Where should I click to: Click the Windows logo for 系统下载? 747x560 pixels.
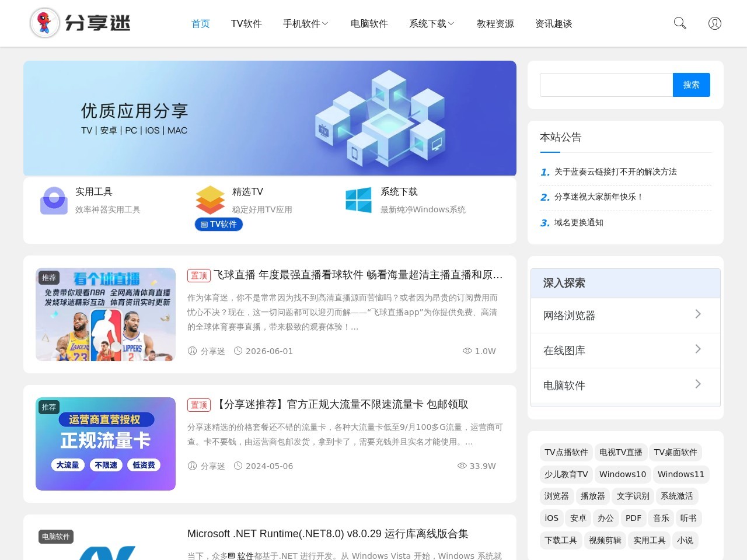358,200
